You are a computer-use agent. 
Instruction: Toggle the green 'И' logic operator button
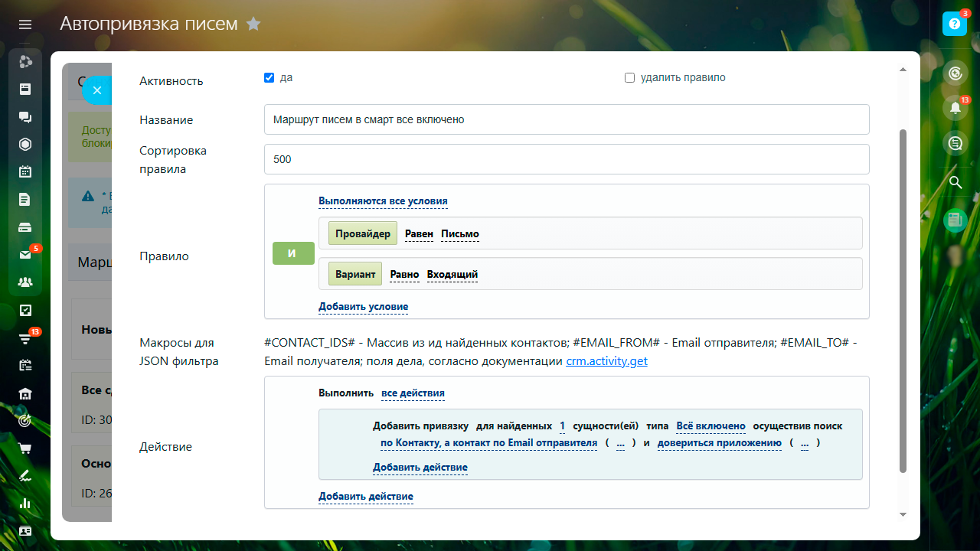[x=293, y=253]
